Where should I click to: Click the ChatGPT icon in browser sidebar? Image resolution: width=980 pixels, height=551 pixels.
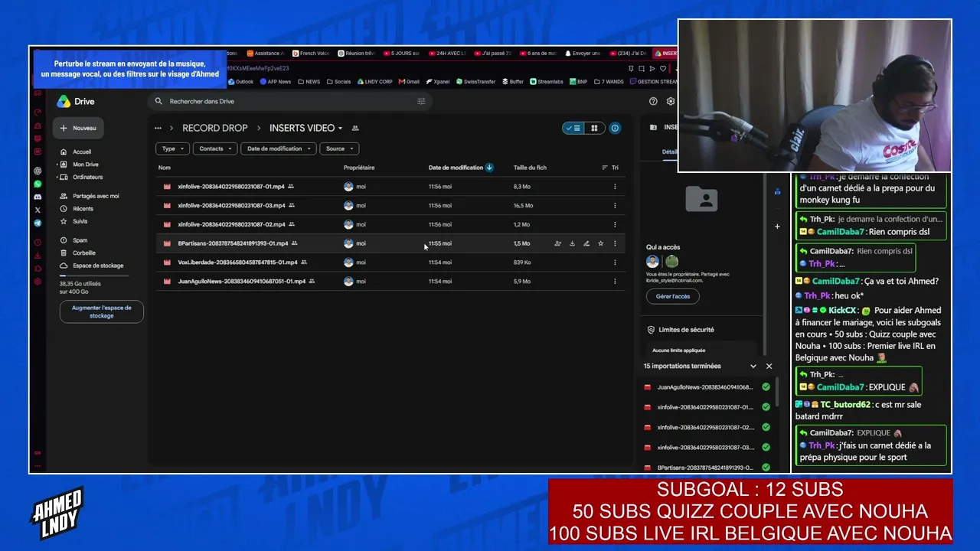click(38, 171)
